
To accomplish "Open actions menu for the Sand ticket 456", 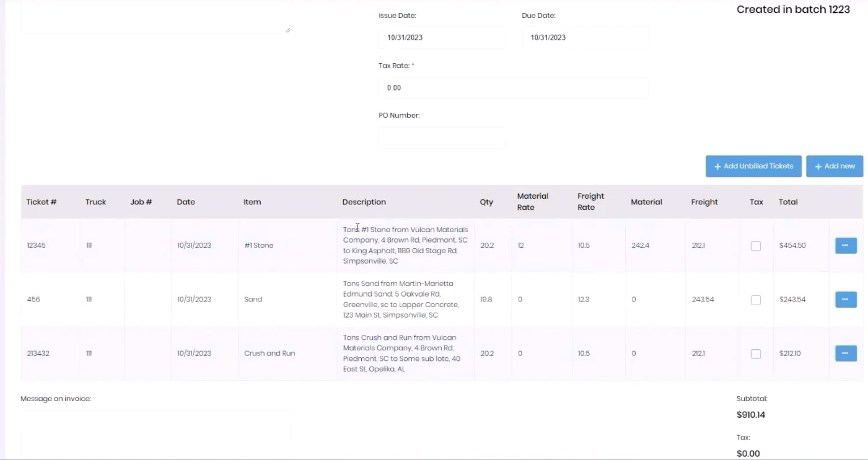I will tap(845, 299).
